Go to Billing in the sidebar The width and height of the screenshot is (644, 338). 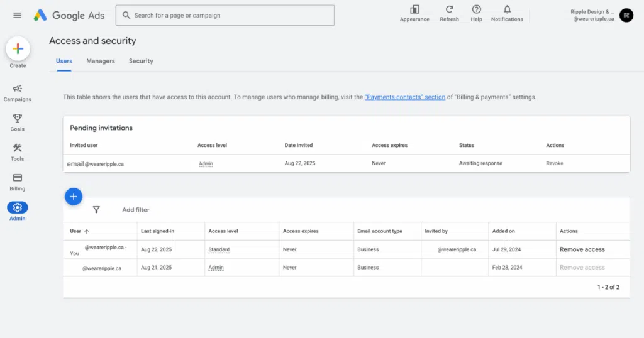coord(18,178)
